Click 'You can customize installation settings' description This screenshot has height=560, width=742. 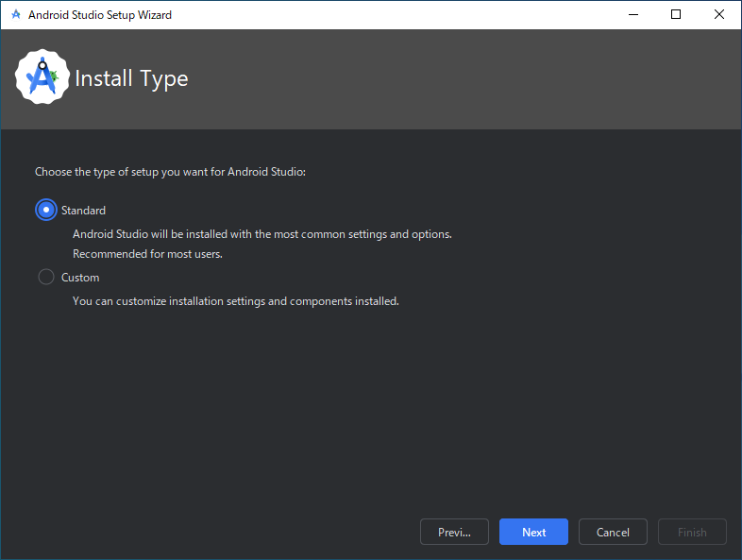point(236,301)
